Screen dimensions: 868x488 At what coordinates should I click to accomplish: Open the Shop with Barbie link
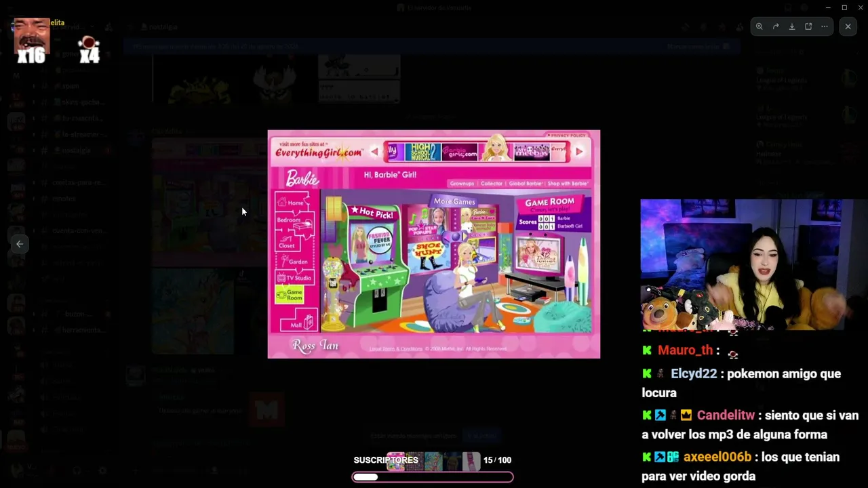[x=568, y=184]
